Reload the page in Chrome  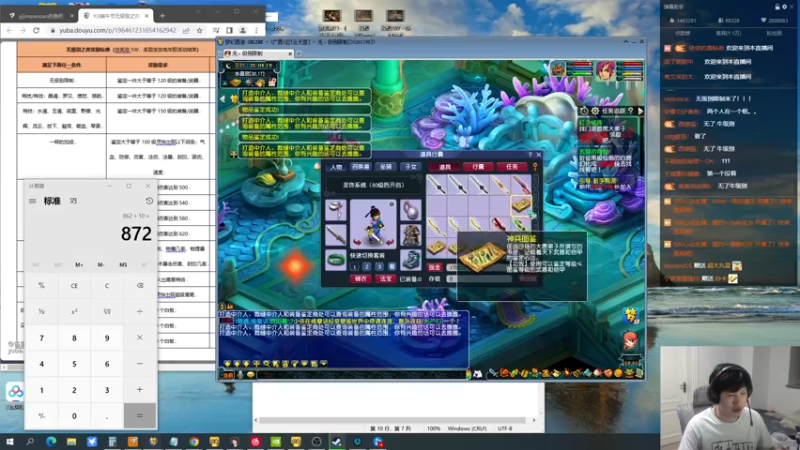[x=36, y=31]
